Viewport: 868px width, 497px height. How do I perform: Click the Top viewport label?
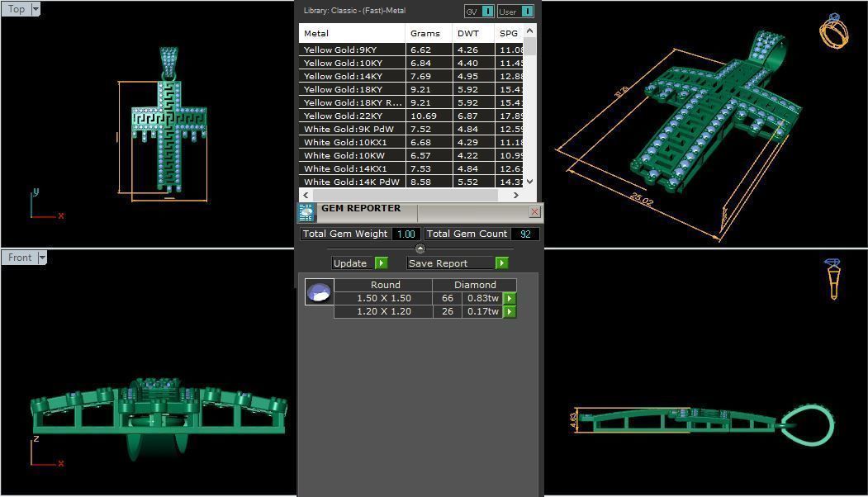(x=16, y=9)
